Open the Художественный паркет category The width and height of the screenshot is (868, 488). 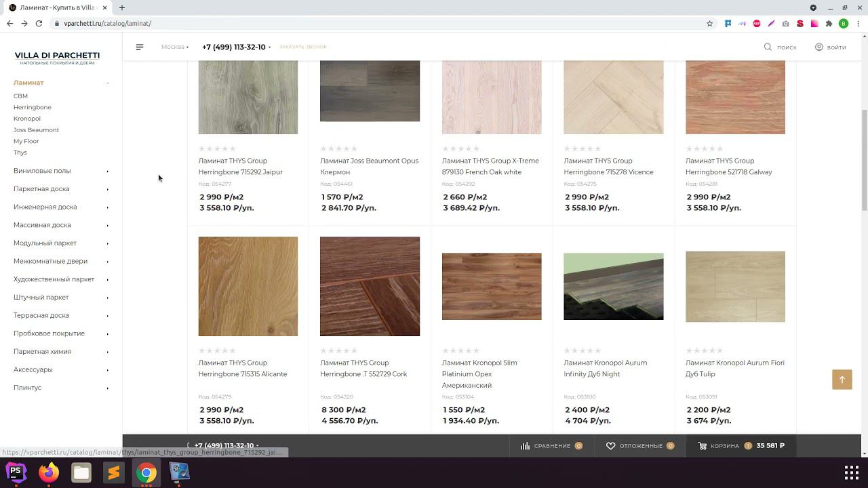coord(54,279)
